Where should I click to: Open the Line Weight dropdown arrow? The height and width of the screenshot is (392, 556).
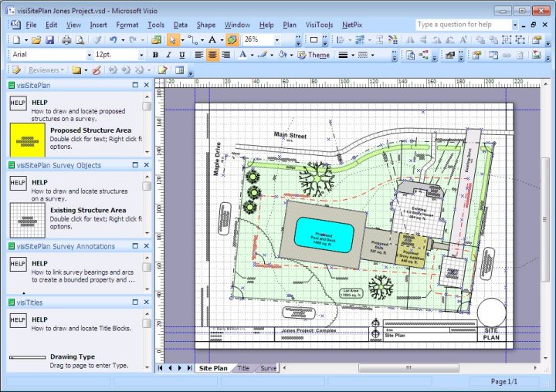coord(352,56)
